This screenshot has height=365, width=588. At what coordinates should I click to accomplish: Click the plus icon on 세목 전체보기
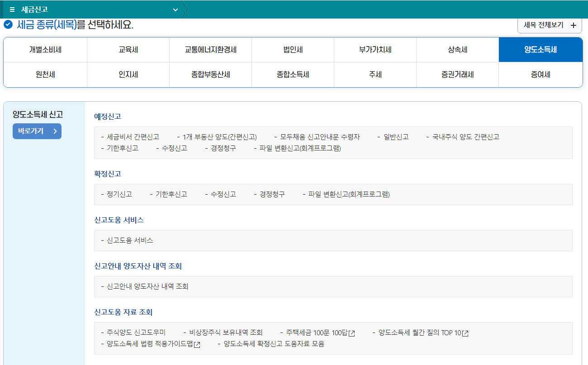pos(574,25)
